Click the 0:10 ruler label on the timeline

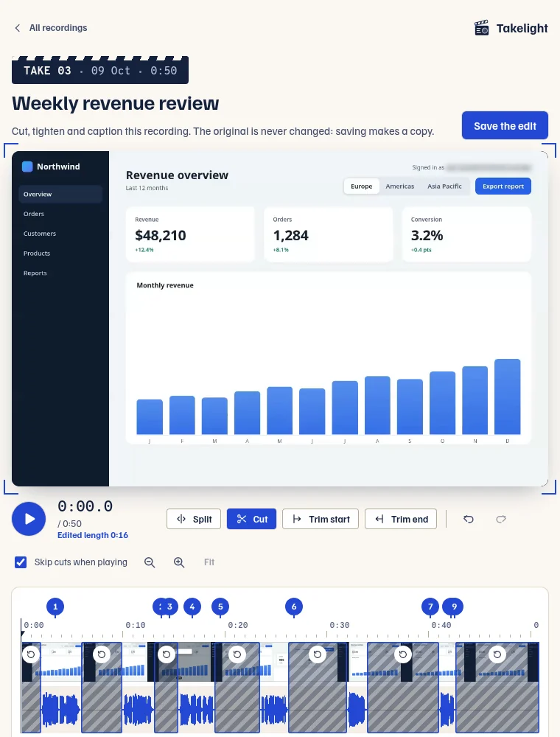click(136, 625)
